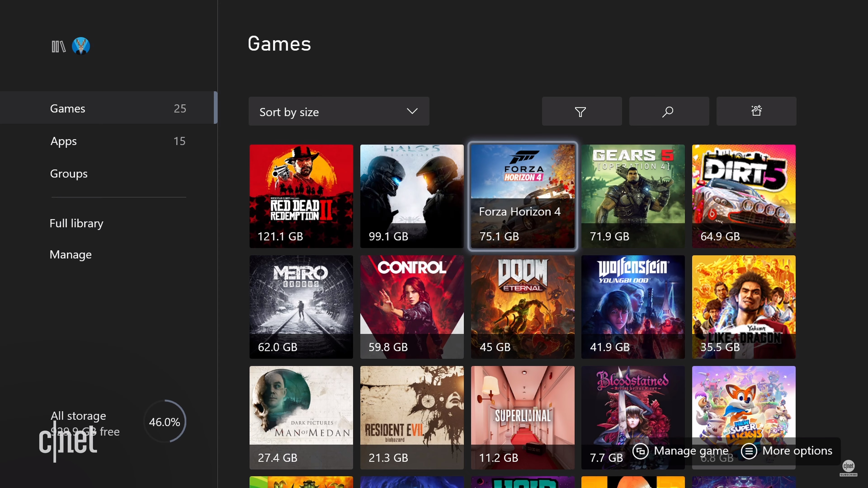Select the Halo 5 Guardians tile
This screenshot has height=488, width=868.
412,196
